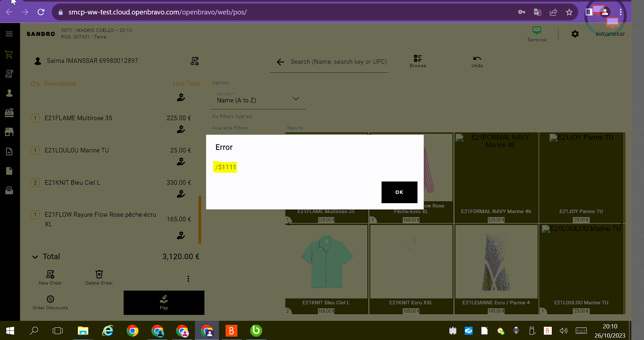Click the Delete Order trash icon
The image size is (644, 340).
[99, 275]
